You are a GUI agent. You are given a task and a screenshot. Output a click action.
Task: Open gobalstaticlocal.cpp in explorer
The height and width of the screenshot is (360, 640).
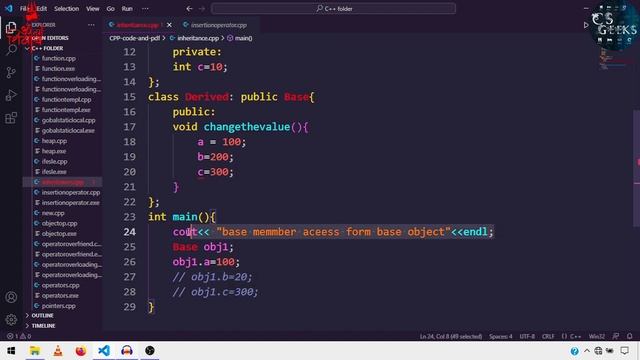pyautogui.click(x=68, y=120)
